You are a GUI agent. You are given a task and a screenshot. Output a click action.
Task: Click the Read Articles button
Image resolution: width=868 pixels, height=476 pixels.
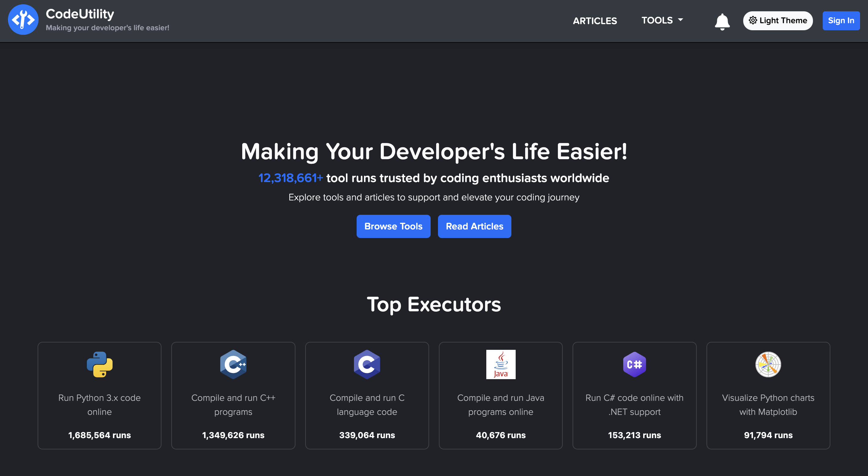tap(474, 226)
